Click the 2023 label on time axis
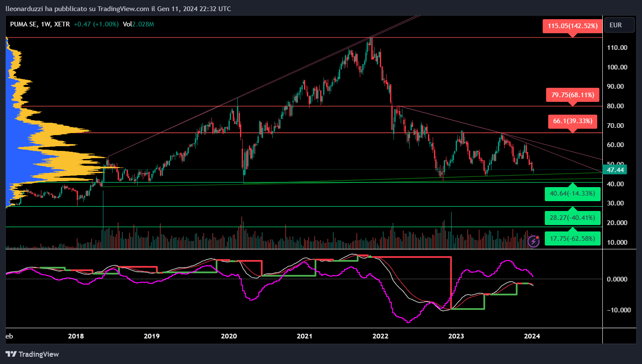The image size is (642, 364). [456, 336]
